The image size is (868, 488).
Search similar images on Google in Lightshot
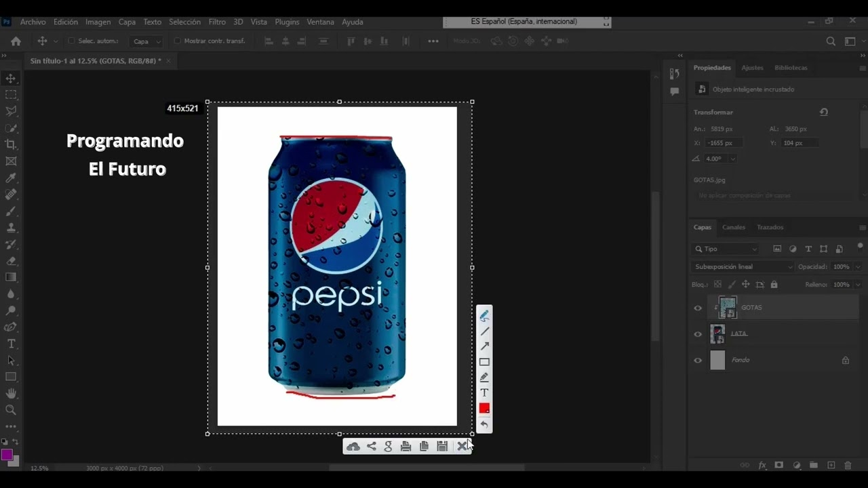389,446
